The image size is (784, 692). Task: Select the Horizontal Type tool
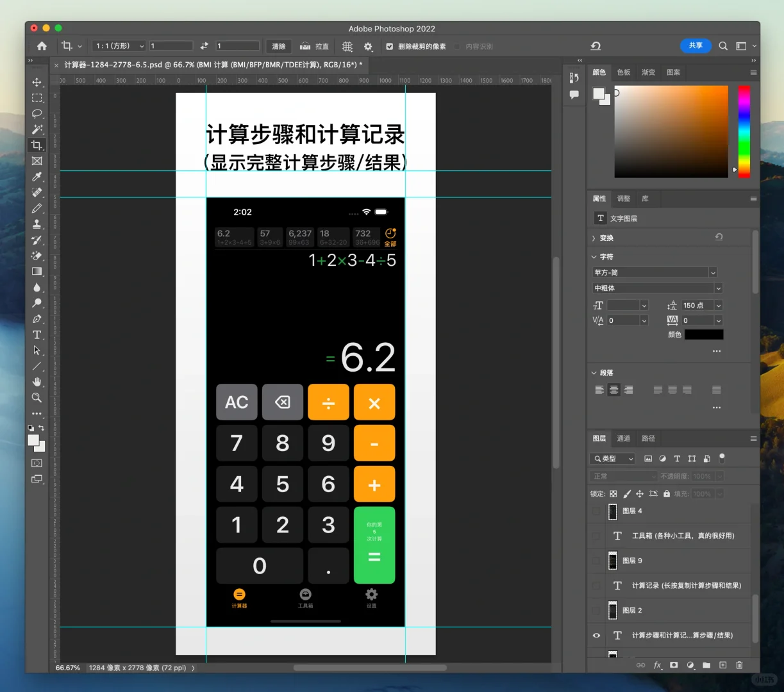pyautogui.click(x=37, y=334)
